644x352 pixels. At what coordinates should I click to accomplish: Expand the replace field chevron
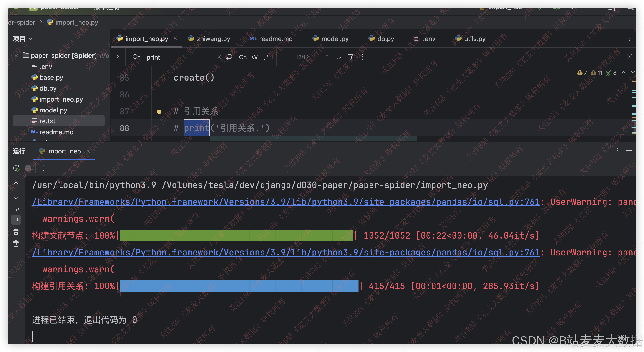coord(118,57)
